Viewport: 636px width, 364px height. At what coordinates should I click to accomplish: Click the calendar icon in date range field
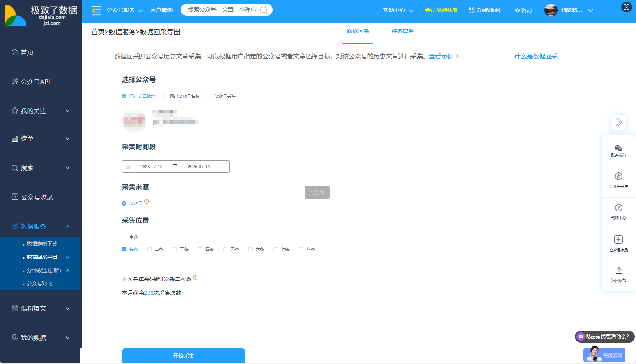128,167
